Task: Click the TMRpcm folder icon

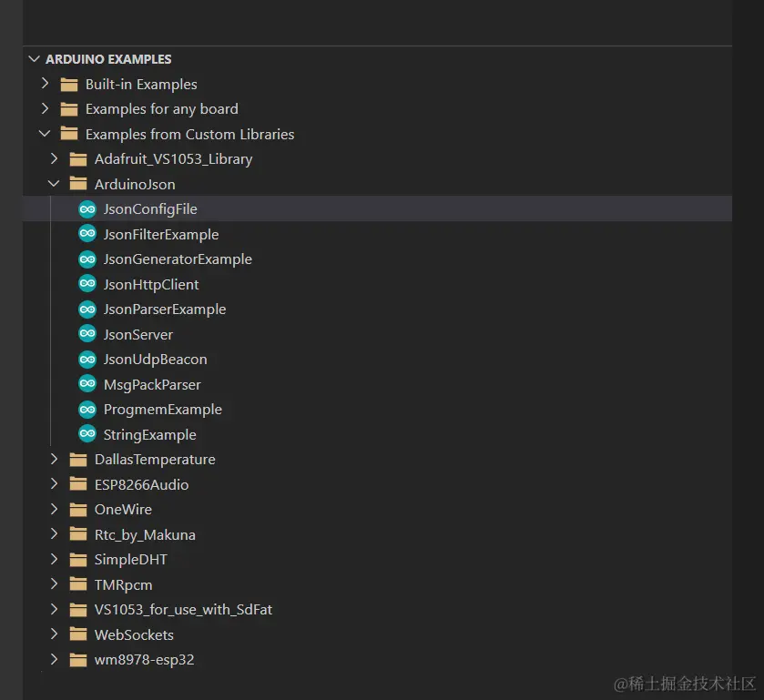Action: click(78, 584)
